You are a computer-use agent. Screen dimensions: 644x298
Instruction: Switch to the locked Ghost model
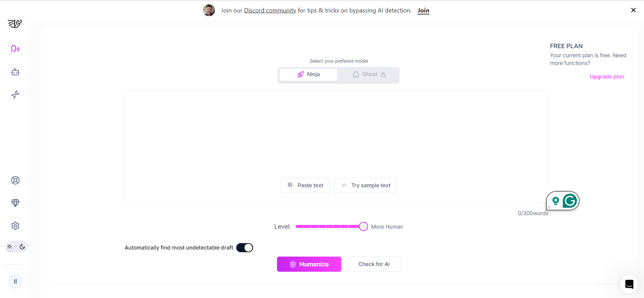pos(369,74)
